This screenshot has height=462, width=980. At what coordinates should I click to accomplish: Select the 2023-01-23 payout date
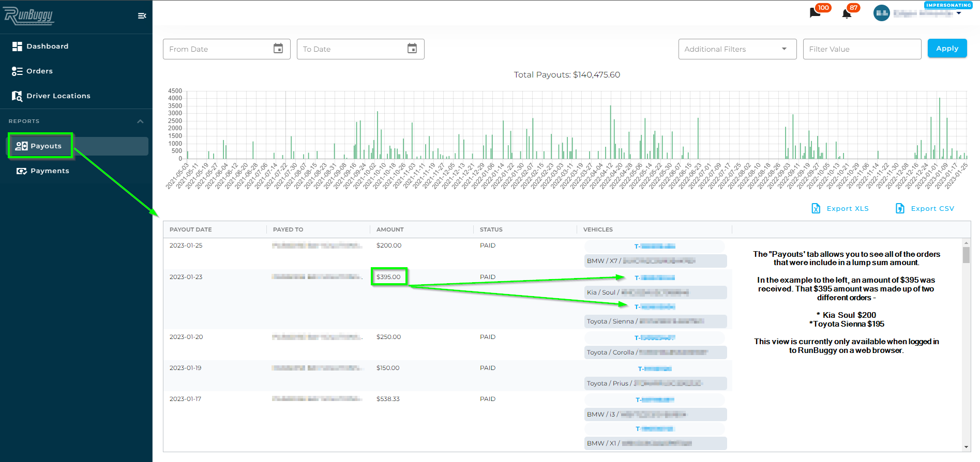point(186,277)
